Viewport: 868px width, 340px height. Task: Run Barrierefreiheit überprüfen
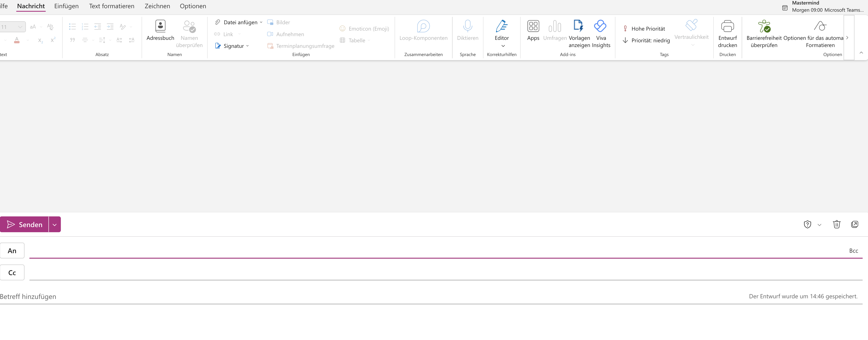(x=764, y=34)
